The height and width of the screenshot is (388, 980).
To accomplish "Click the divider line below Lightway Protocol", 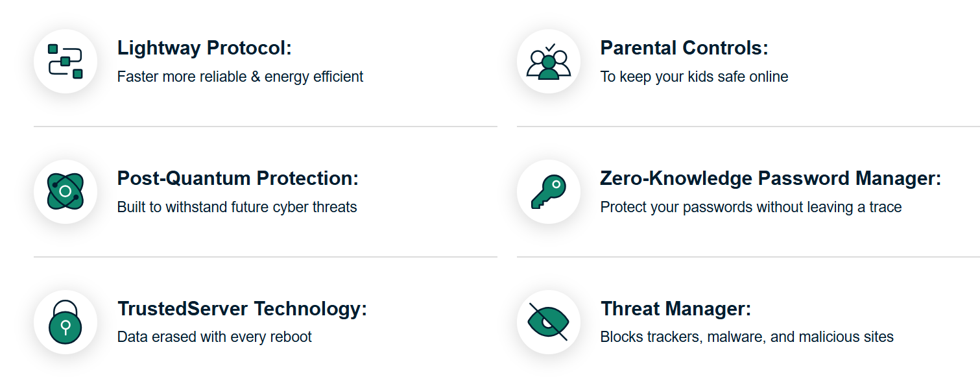I will tap(265, 127).
